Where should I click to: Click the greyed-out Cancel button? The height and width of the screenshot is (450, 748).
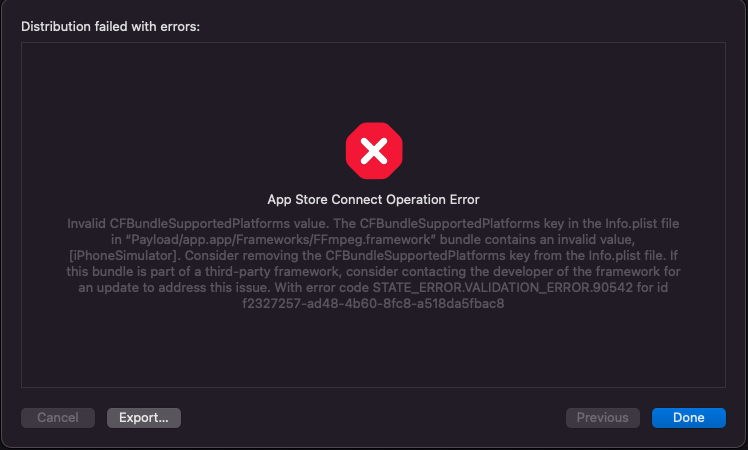58,418
